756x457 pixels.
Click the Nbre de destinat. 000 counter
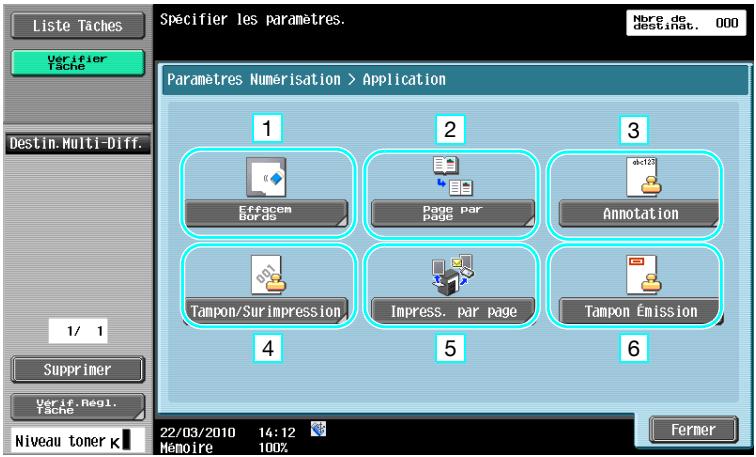coord(686,23)
